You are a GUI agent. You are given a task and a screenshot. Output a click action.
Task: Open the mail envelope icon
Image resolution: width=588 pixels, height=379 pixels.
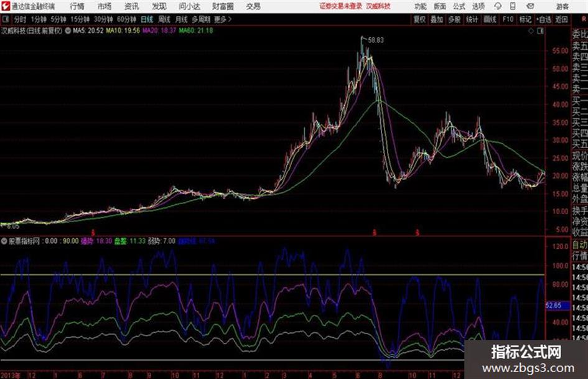[x=530, y=6]
